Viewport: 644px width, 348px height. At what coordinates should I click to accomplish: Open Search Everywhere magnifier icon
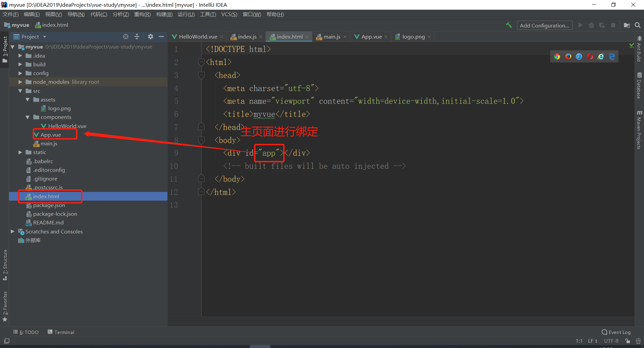coord(638,25)
